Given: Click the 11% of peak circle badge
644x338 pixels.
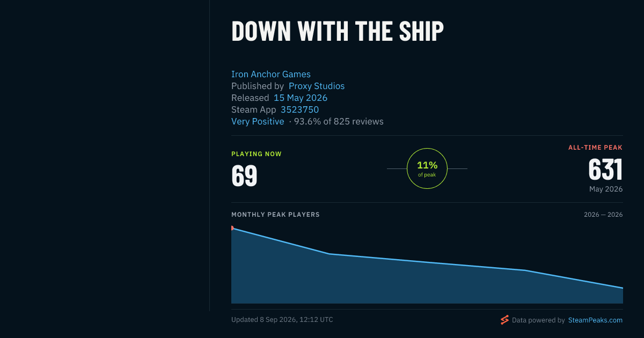Looking at the screenshot, I should pyautogui.click(x=427, y=168).
